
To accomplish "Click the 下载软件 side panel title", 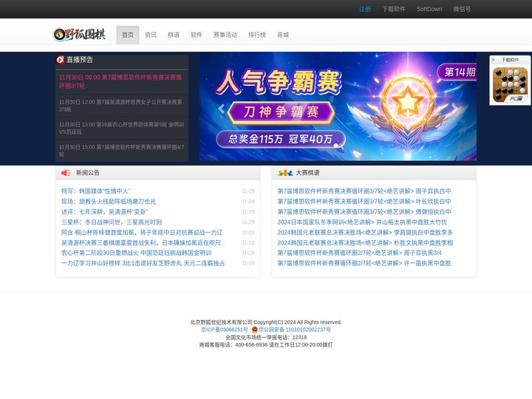I will click(x=511, y=60).
